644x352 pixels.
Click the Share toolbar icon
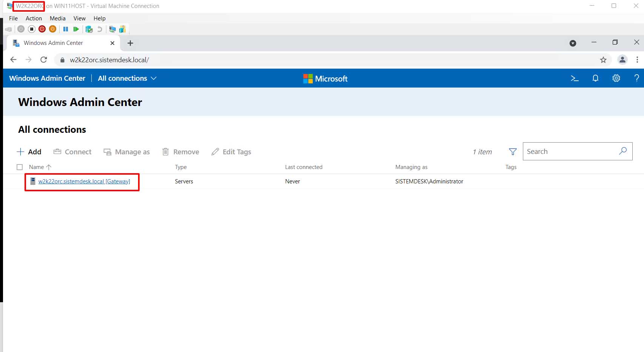pos(122,29)
